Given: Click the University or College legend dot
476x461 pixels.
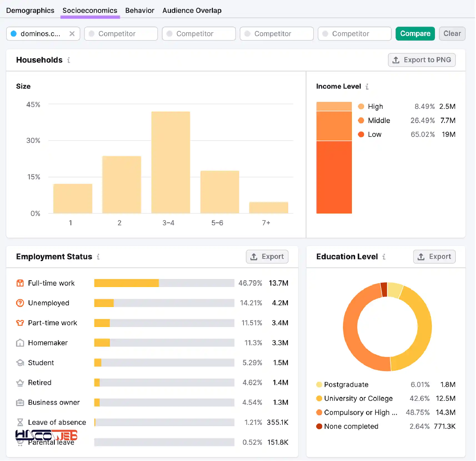Looking at the screenshot, I should click(x=319, y=399).
